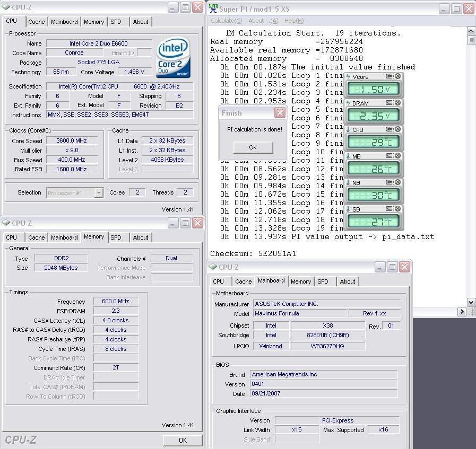Switch to SPD tab in CPU-Z processor window

point(116,22)
